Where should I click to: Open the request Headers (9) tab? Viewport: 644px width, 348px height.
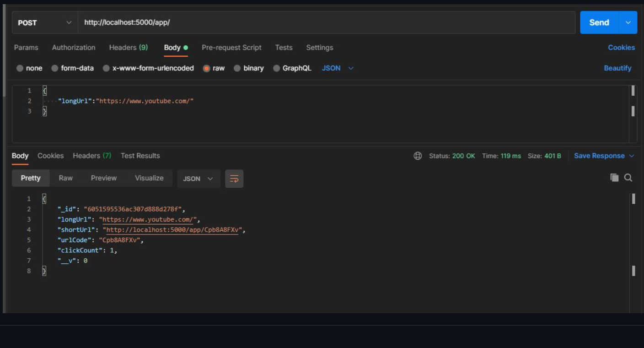click(129, 48)
